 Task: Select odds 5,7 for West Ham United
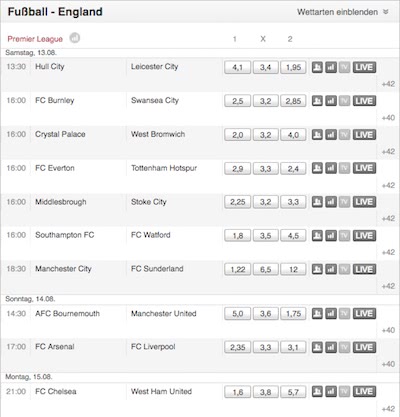293,392
